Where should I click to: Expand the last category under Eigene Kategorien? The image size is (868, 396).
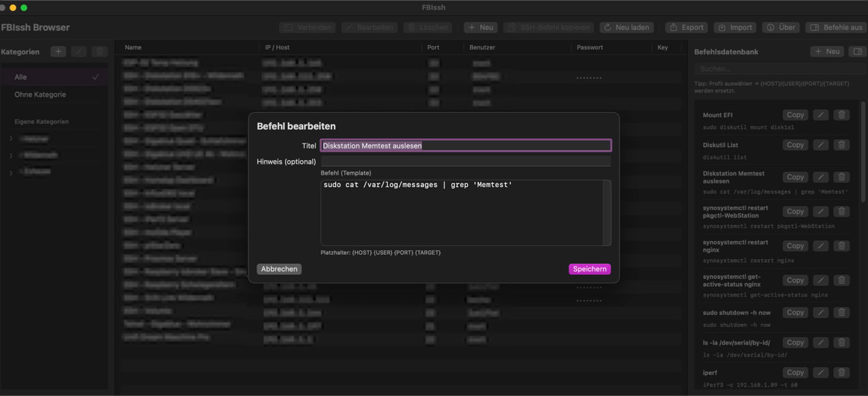click(11, 173)
